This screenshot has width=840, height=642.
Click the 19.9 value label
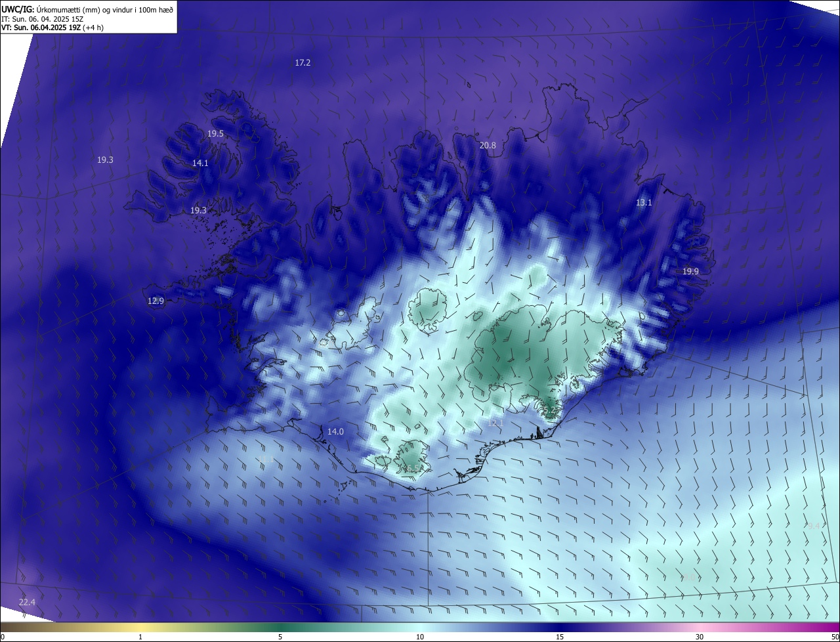[690, 271]
